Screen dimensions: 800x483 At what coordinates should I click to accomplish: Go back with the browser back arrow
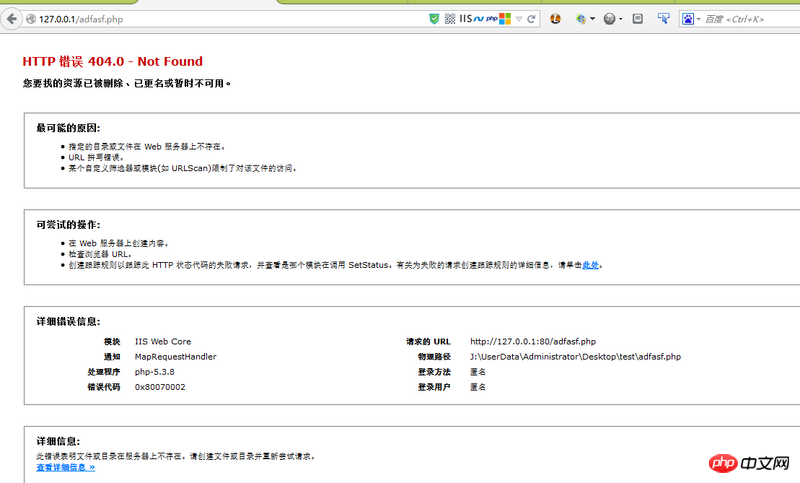(11, 19)
